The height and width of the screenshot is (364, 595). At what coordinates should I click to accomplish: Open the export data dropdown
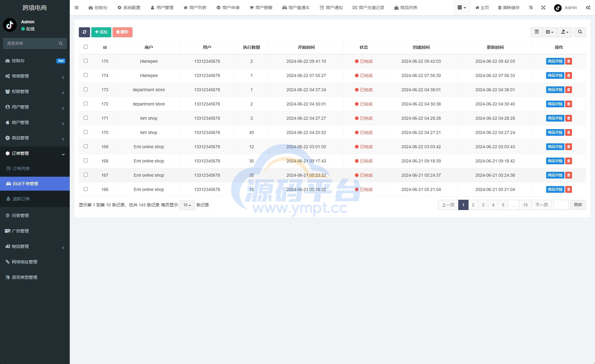565,32
